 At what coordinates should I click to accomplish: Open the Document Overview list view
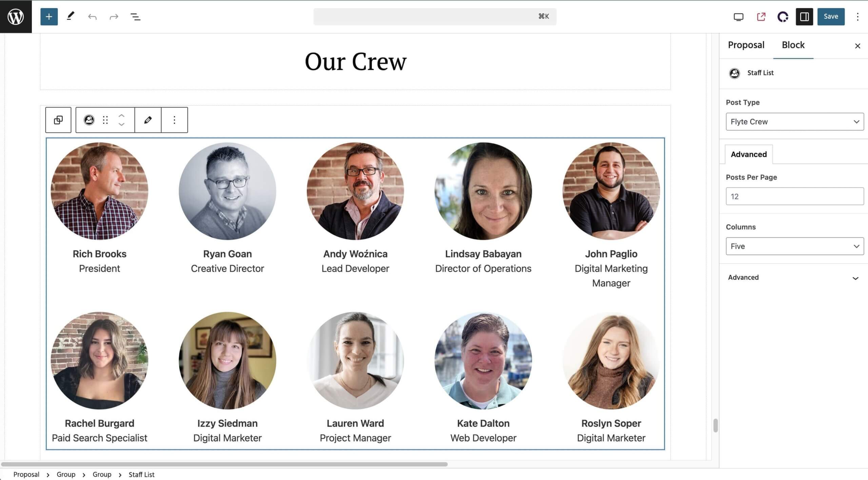(136, 17)
